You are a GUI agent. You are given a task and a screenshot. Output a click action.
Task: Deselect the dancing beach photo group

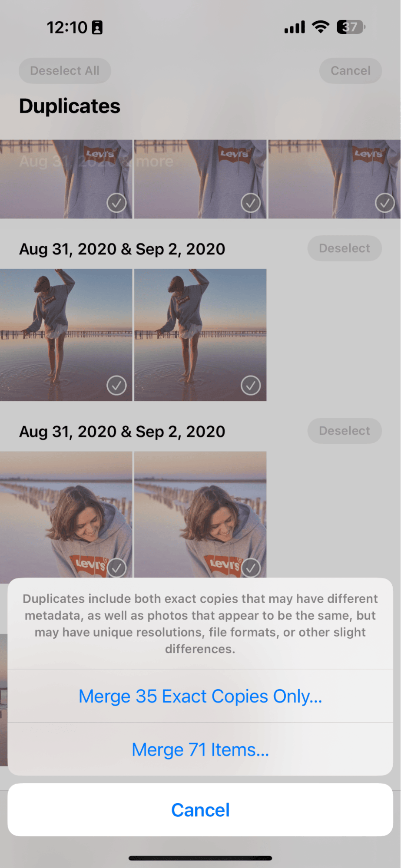(345, 248)
